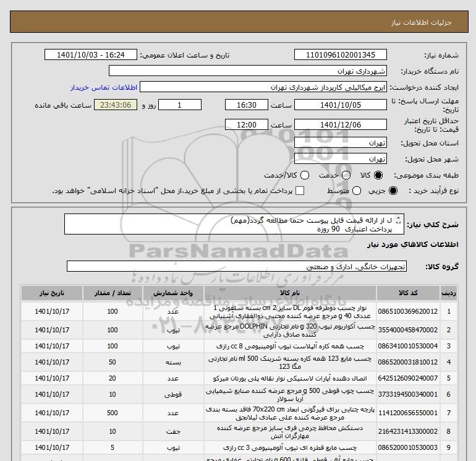The image size is (476, 461).
Task: Select product code 3733194500340001
Action: point(408,394)
